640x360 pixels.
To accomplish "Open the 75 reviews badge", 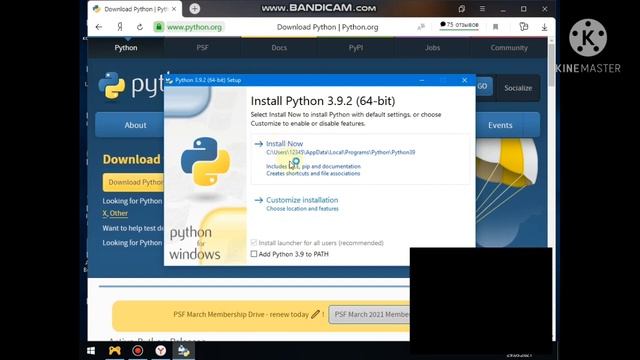I will 459,25.
